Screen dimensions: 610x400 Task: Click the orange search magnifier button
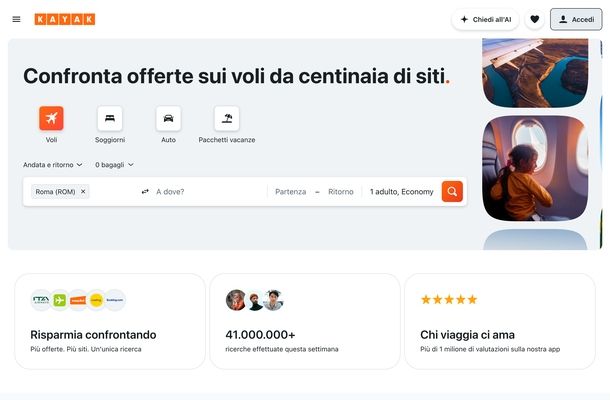pyautogui.click(x=452, y=191)
